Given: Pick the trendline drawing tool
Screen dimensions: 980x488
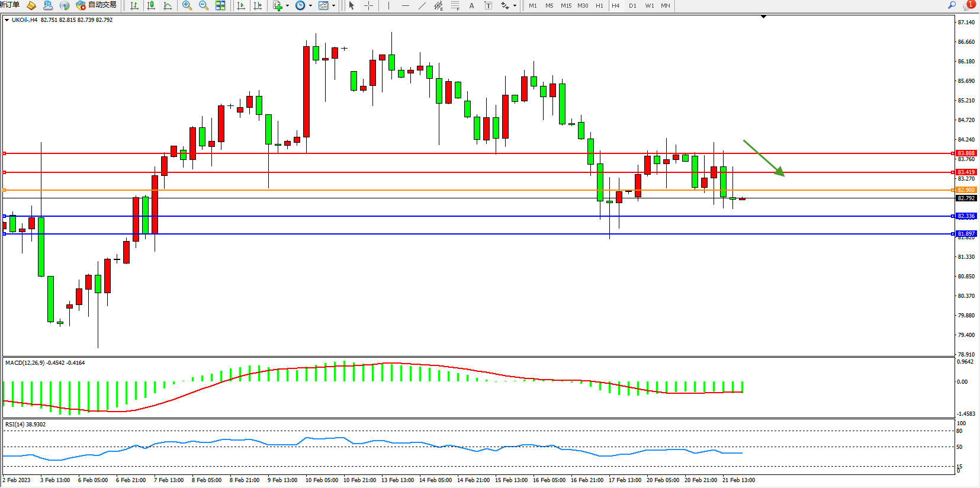Looking at the screenshot, I should 422,6.
